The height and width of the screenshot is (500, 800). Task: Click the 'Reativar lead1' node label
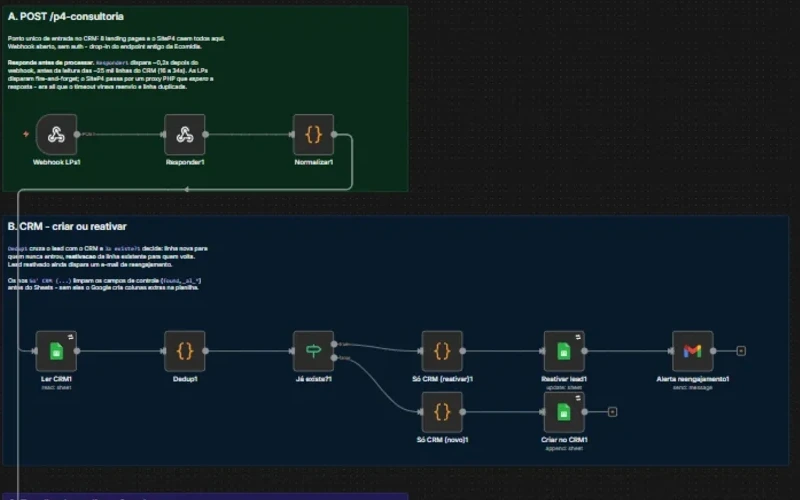point(564,379)
